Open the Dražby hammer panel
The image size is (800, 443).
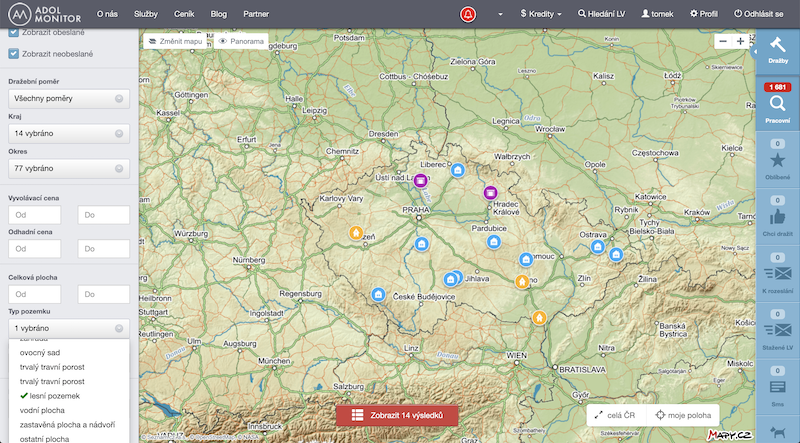(778, 51)
